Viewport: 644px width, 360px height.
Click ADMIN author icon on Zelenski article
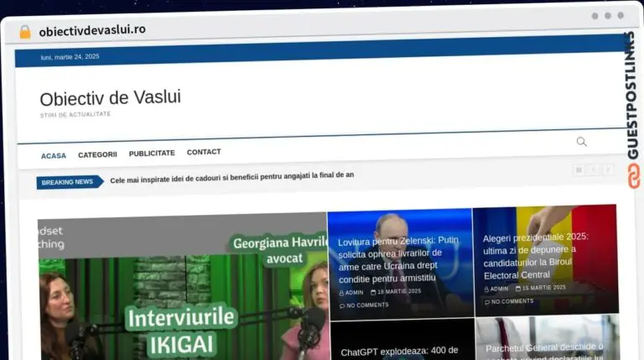click(x=341, y=292)
